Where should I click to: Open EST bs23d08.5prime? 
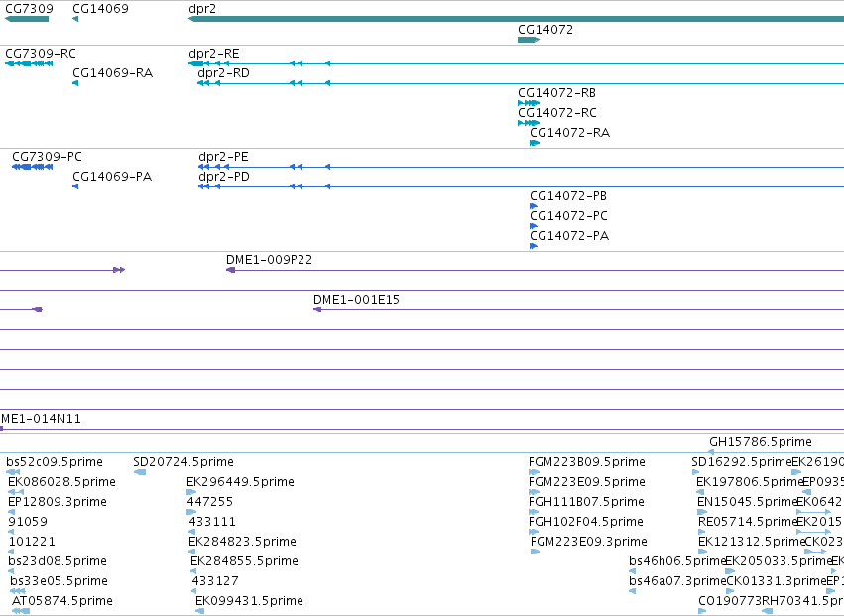(58, 561)
